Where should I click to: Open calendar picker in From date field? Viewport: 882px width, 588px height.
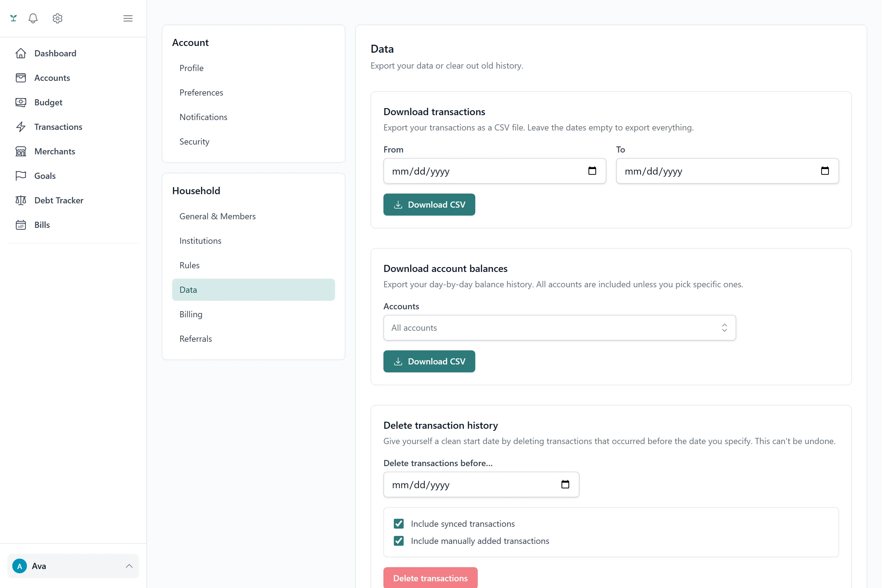click(592, 171)
